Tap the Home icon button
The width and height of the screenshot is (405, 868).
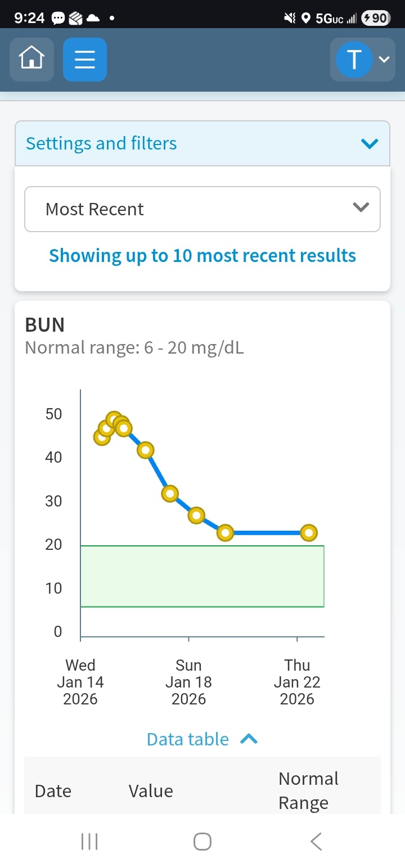tap(31, 59)
